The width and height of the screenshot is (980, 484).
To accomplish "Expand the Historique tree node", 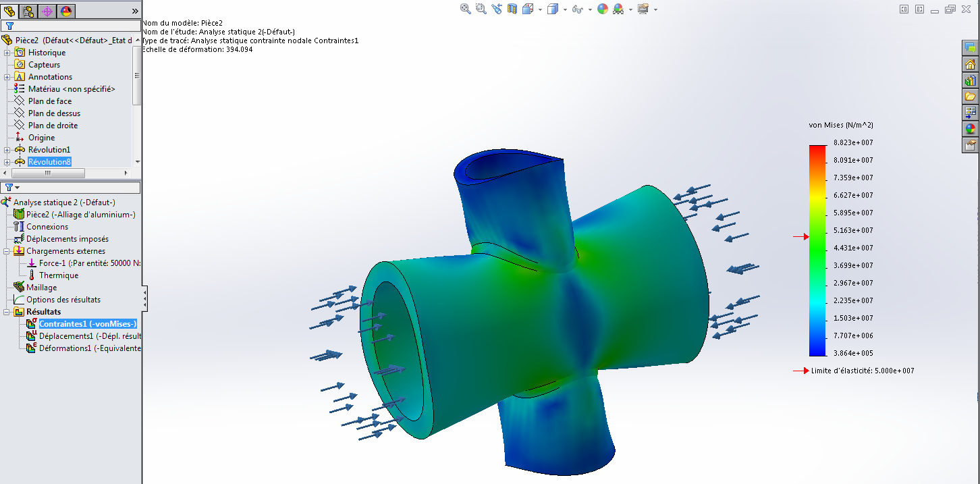I will coord(7,53).
